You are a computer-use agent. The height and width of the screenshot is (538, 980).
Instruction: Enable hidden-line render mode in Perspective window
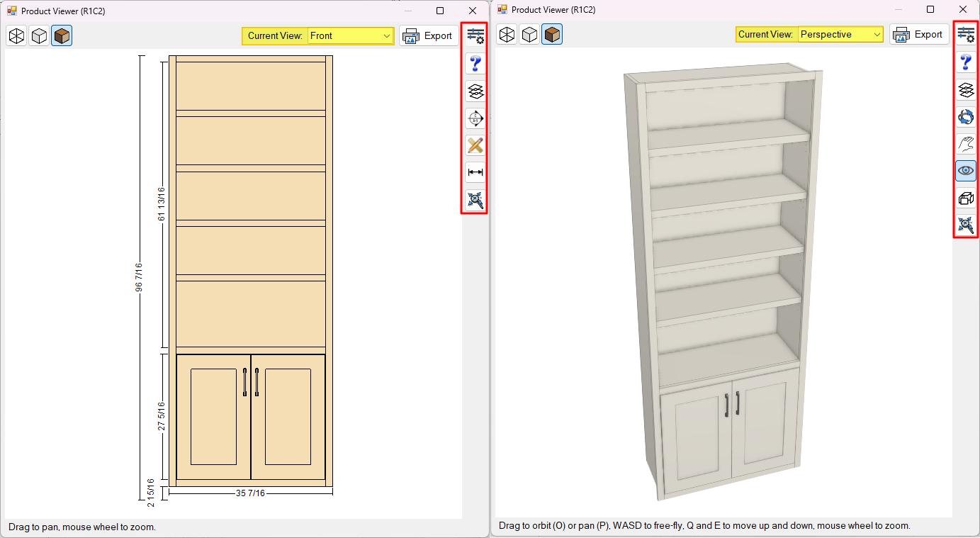pyautogui.click(x=529, y=34)
